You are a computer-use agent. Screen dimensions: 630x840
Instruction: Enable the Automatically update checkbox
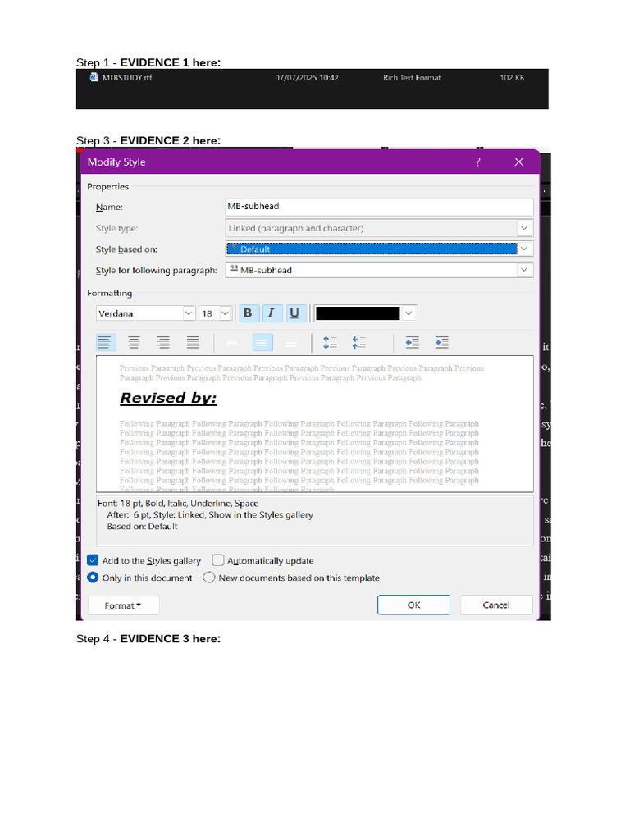(x=217, y=560)
